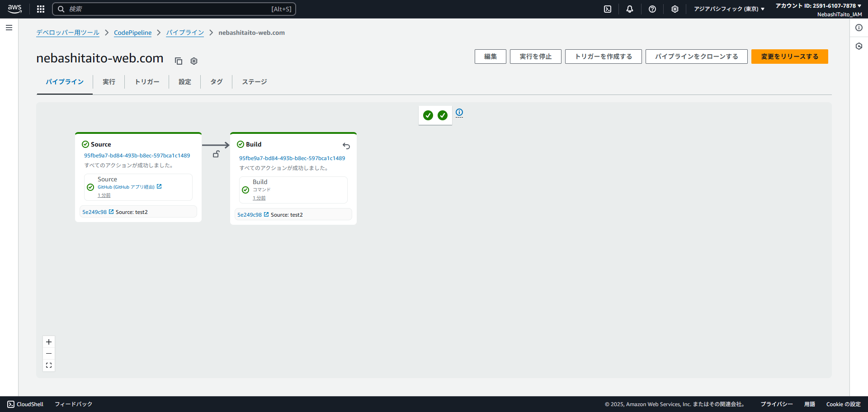Zoom in the pipeline canvas

[x=49, y=342]
